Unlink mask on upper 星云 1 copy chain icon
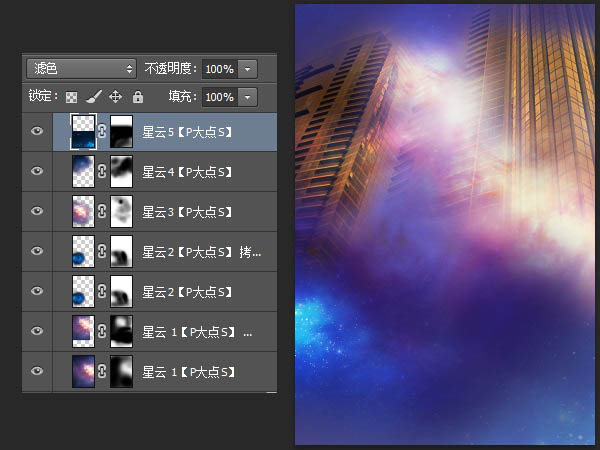The image size is (600, 450). coord(102,331)
